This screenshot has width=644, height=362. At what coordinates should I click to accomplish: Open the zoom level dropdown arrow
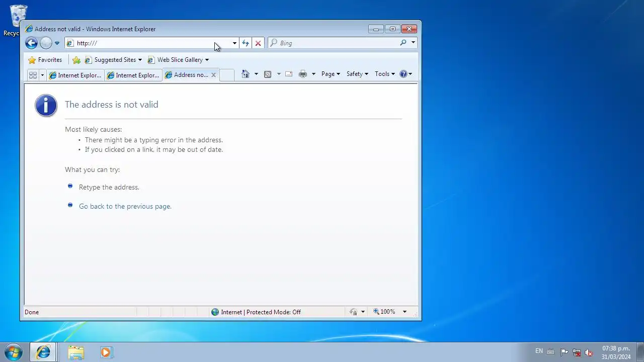pos(405,312)
